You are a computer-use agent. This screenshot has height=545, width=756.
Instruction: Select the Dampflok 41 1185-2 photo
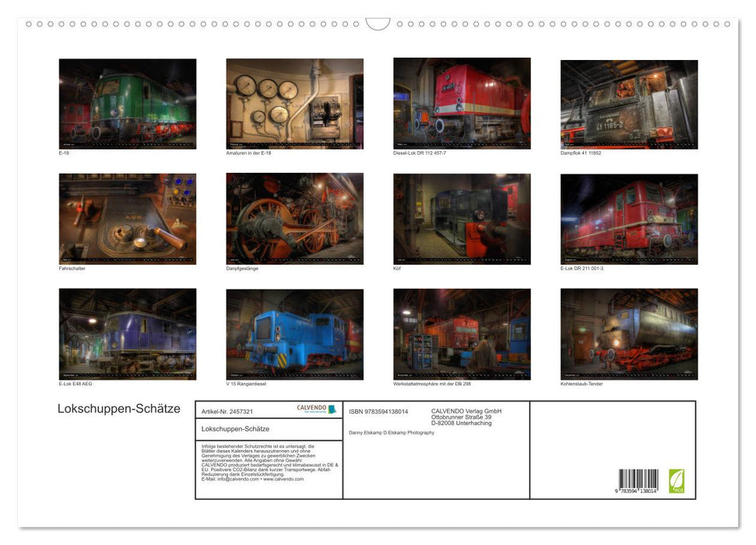tap(629, 104)
